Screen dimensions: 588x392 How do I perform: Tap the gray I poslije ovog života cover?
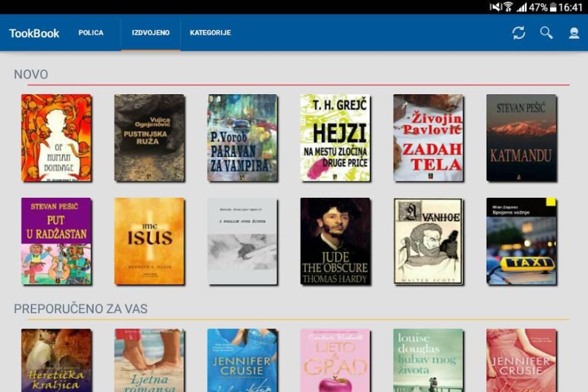click(x=242, y=242)
